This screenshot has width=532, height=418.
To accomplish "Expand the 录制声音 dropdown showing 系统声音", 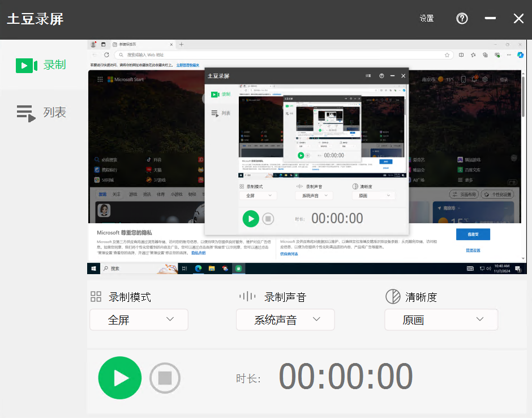I will point(285,319).
